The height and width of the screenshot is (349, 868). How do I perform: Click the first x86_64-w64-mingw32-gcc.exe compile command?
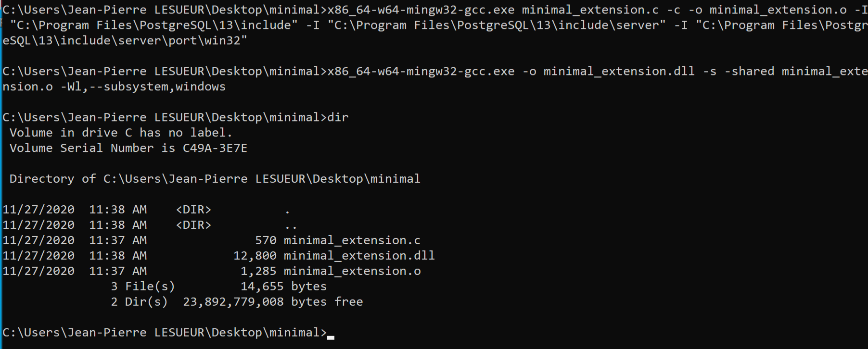click(x=421, y=10)
